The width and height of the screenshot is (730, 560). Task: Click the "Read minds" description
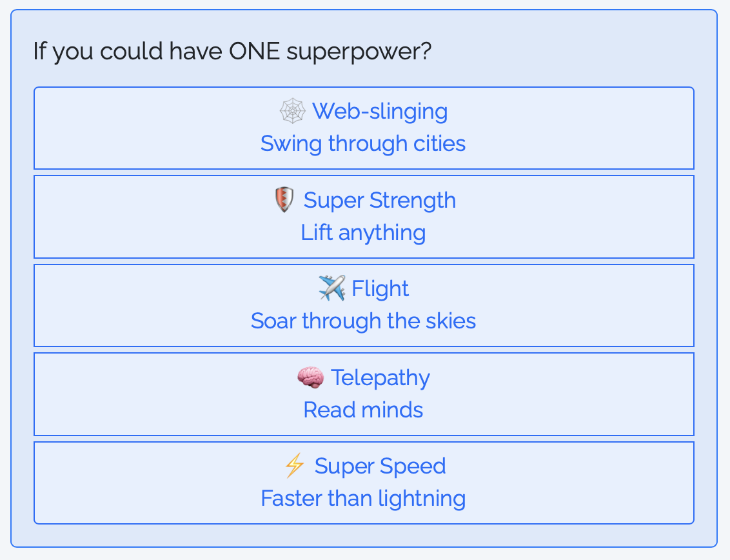pyautogui.click(x=363, y=410)
